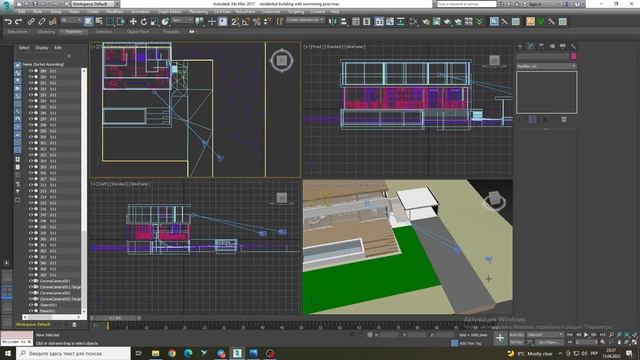Click the Scene Explorer vertical scrollbar
The image size is (640, 360).
pyautogui.click(x=84, y=190)
